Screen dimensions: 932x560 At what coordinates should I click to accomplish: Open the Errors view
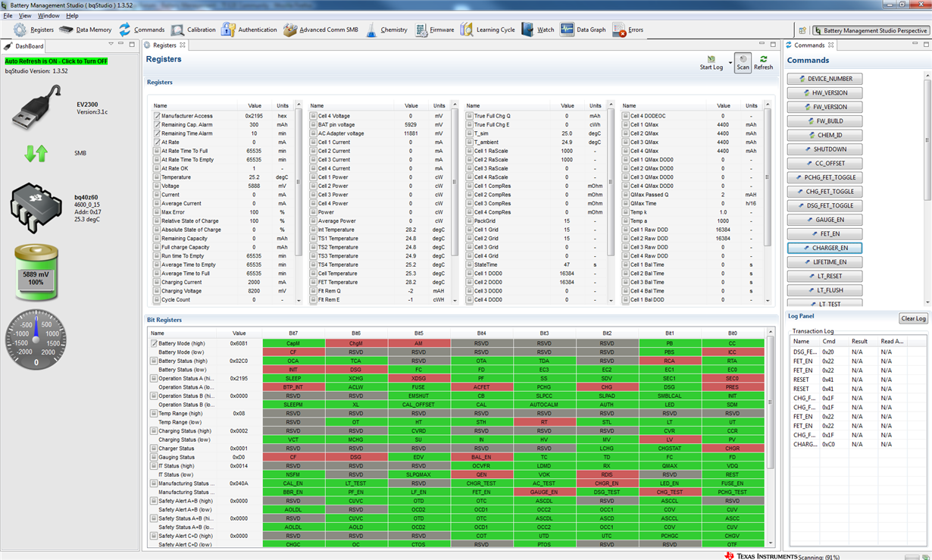pos(628,30)
